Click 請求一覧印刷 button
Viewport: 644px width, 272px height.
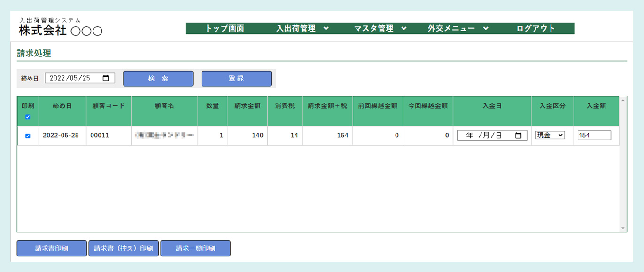195,248
